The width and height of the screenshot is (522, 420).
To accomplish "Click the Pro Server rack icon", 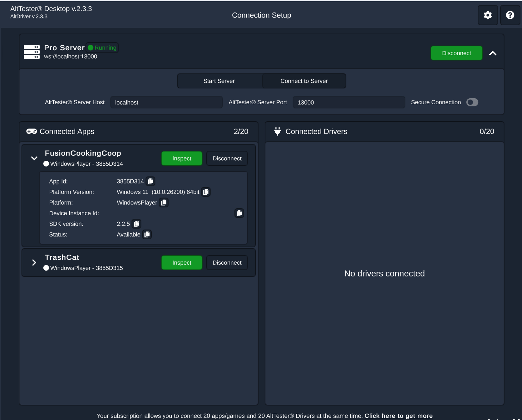I will click(32, 52).
